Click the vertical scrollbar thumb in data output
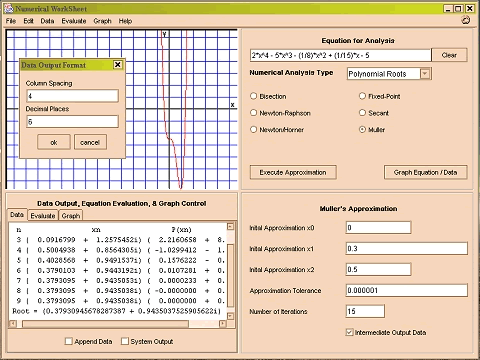480x360 pixels. point(230,275)
